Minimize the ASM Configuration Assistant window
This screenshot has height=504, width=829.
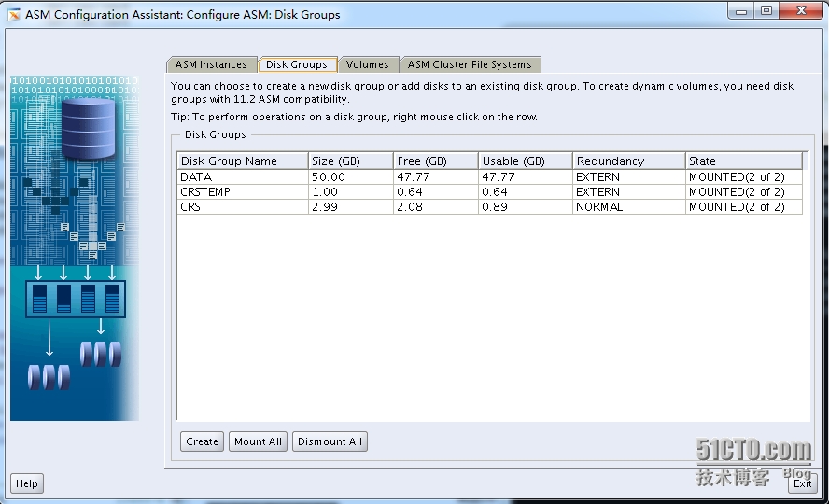(x=741, y=10)
